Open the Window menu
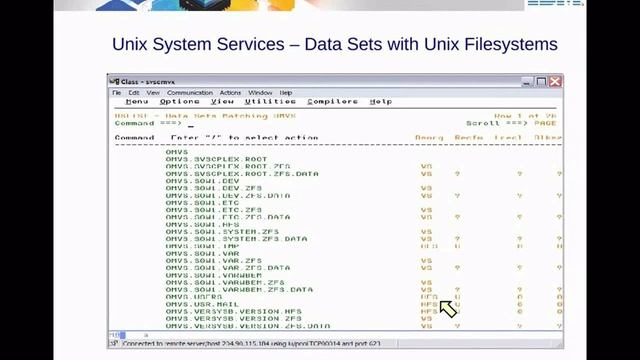Image resolution: width=640 pixels, height=360 pixels. pos(260,93)
